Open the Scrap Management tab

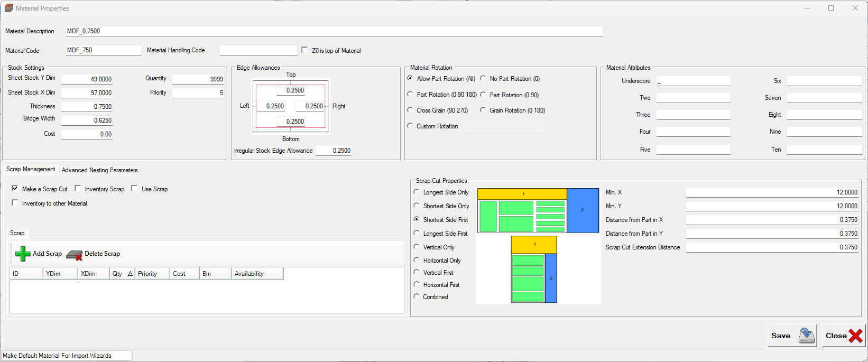coord(31,170)
